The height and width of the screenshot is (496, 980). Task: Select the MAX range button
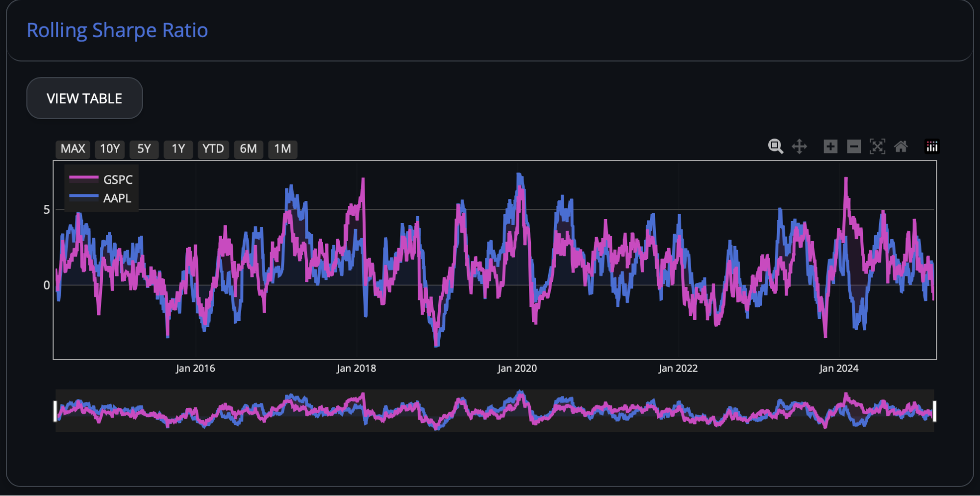tap(73, 149)
